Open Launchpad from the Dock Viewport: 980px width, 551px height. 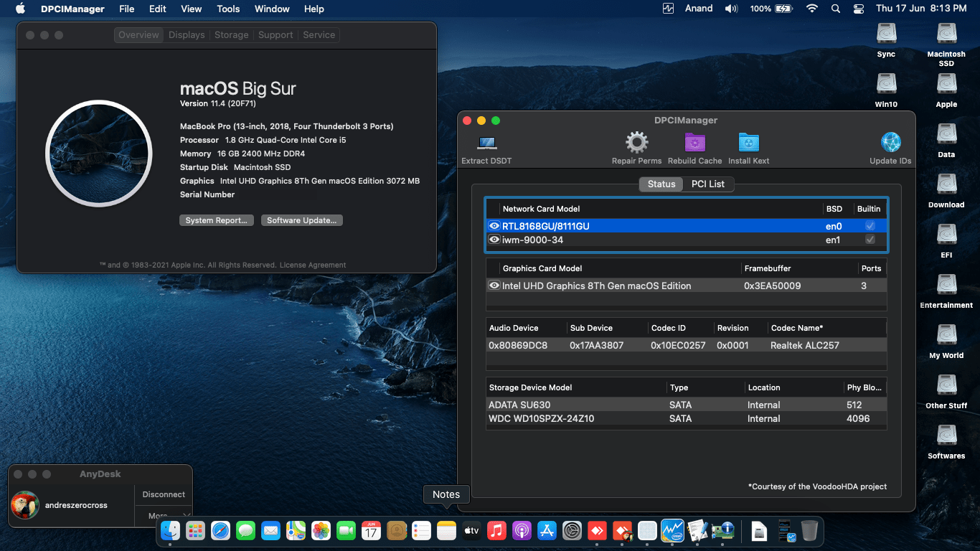(196, 531)
